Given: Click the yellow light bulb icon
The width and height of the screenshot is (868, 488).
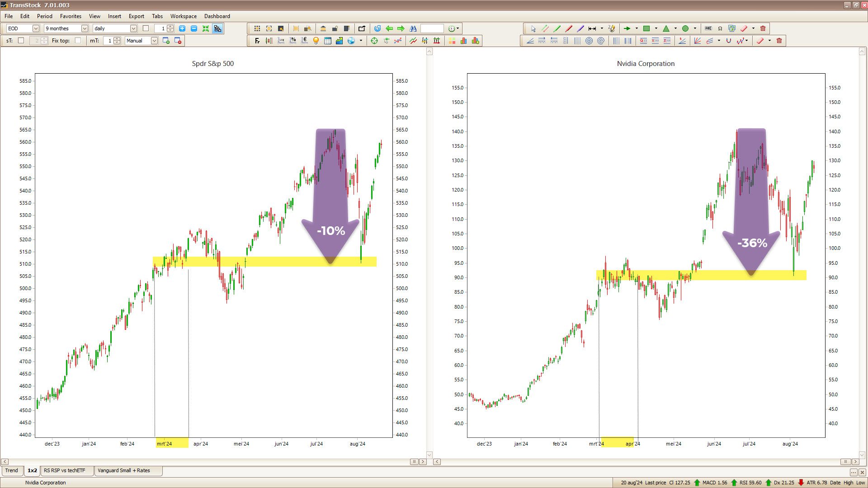Looking at the screenshot, I should click(316, 41).
